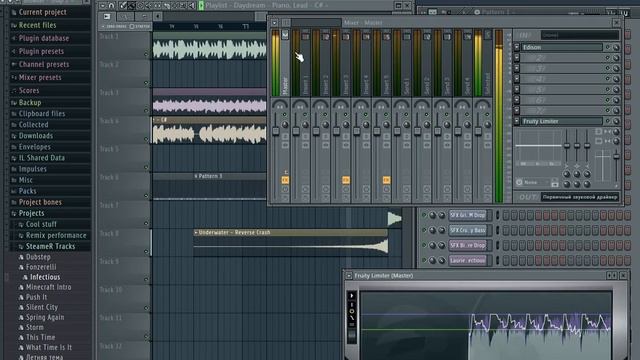
Task: Open the Remix performance folder
Action: [56, 235]
